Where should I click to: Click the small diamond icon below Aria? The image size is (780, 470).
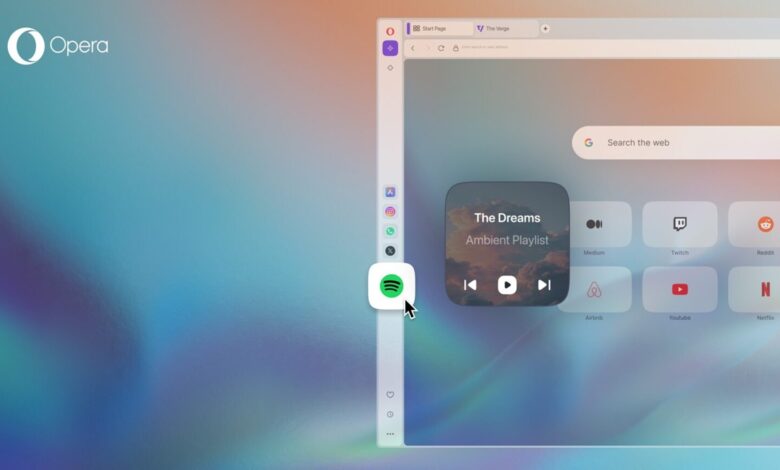(390, 68)
